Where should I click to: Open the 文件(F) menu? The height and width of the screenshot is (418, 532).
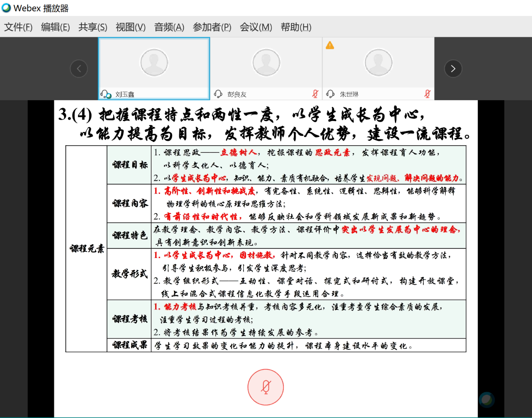(18, 27)
